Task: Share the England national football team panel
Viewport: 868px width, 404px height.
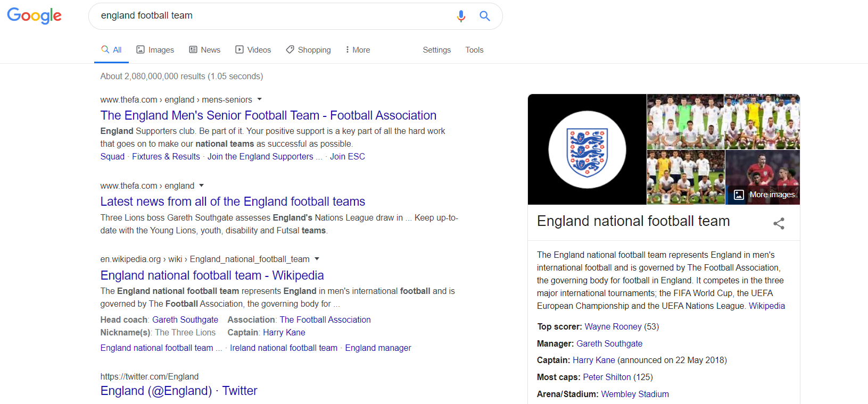Action: [x=779, y=223]
